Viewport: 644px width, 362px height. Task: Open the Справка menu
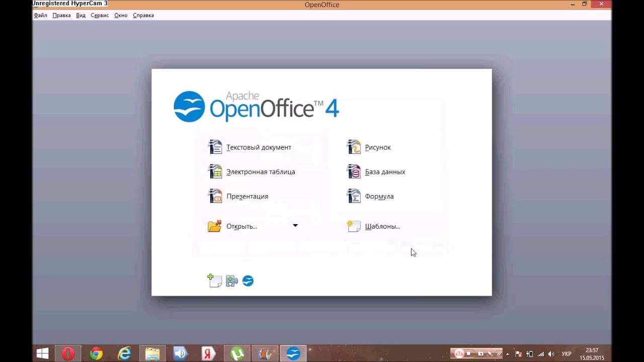[143, 15]
